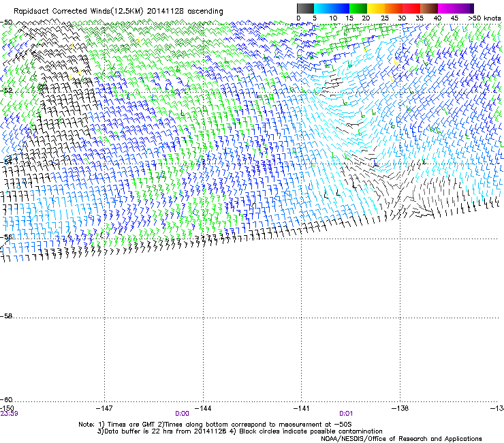Viewport: 504px width, 443px height.
Task: Click the gray 0-5 knots color swatch
Action: pos(305,8)
